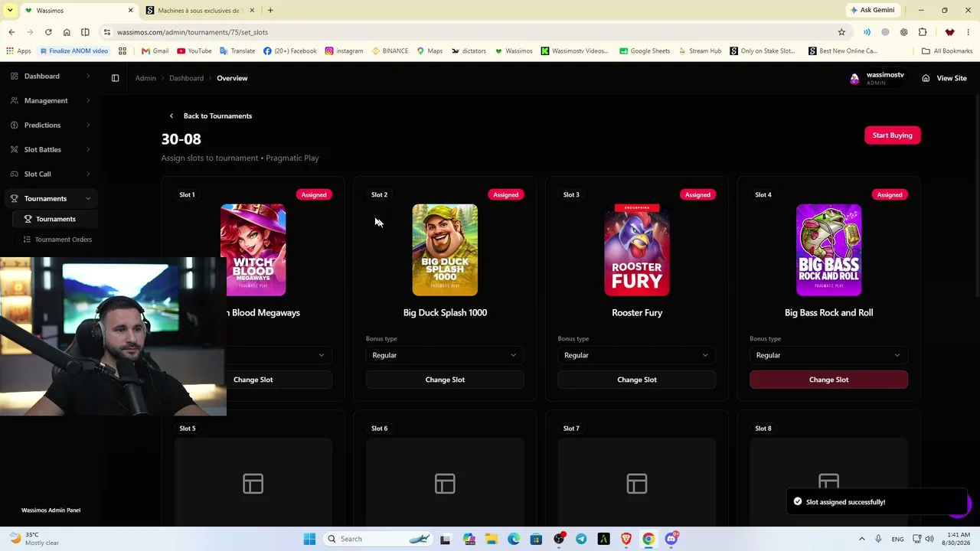The height and width of the screenshot is (551, 980).
Task: Select Tournaments trophy submenu item
Action: [55, 219]
